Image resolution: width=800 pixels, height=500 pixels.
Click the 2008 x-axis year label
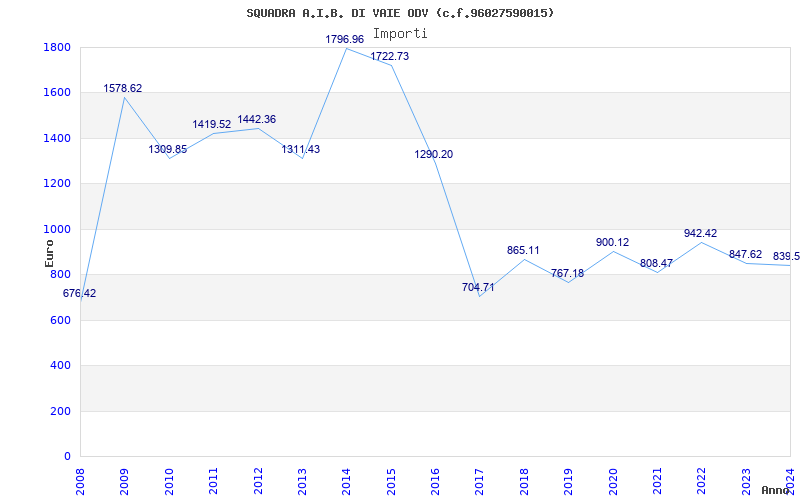[81, 481]
